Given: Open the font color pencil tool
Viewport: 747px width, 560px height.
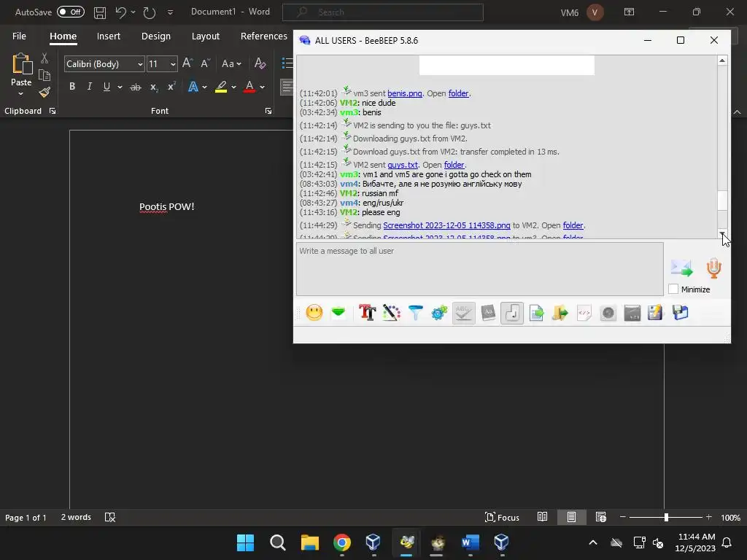Looking at the screenshot, I should coord(391,313).
